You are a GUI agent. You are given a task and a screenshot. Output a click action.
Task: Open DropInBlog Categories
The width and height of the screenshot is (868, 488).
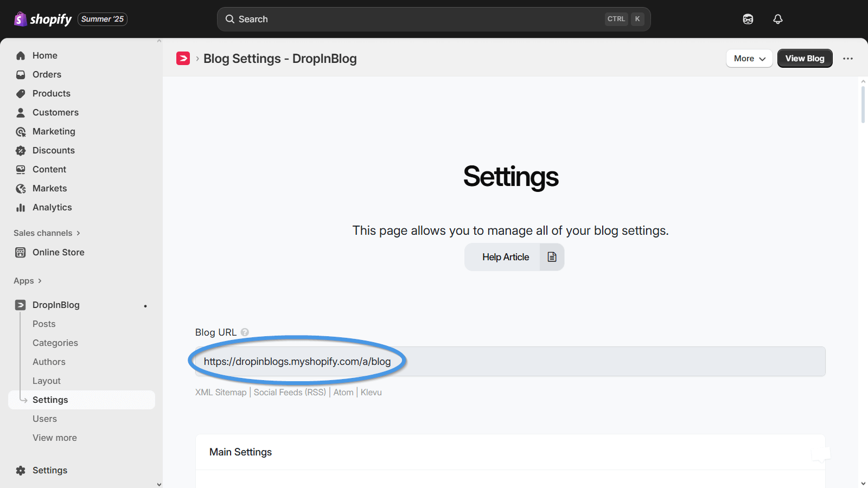click(x=55, y=343)
